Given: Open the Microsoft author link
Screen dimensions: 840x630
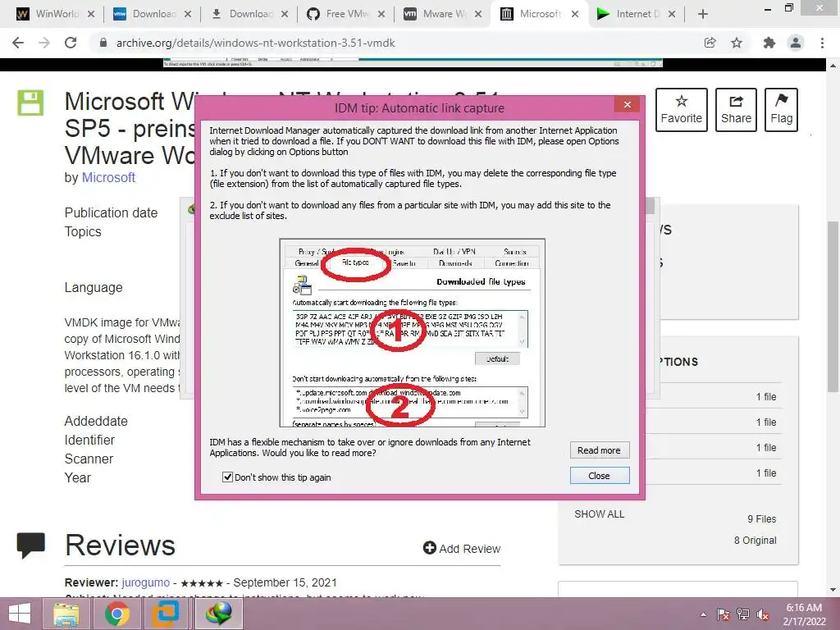Looking at the screenshot, I should click(108, 177).
